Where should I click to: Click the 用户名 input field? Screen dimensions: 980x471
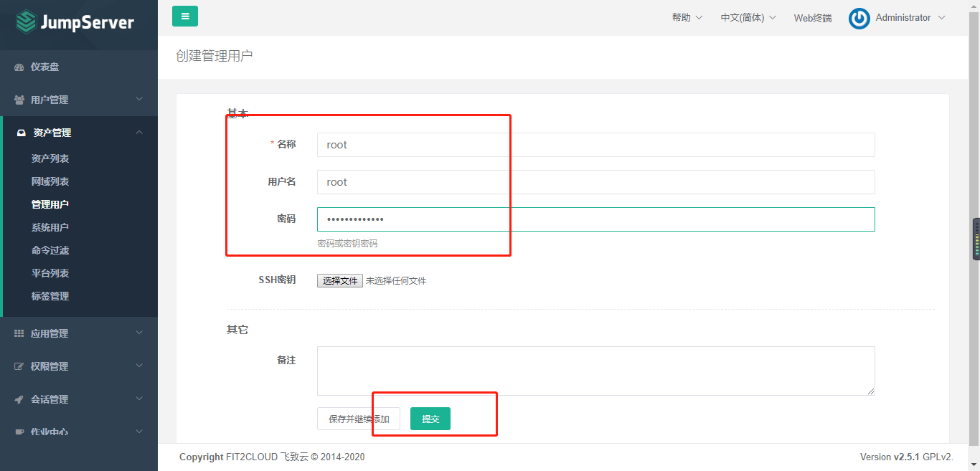[x=596, y=182]
